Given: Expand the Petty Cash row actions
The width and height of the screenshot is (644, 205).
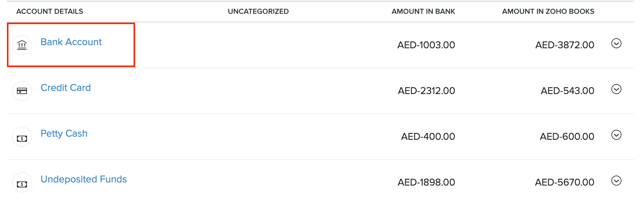Looking at the screenshot, I should pyautogui.click(x=616, y=135).
